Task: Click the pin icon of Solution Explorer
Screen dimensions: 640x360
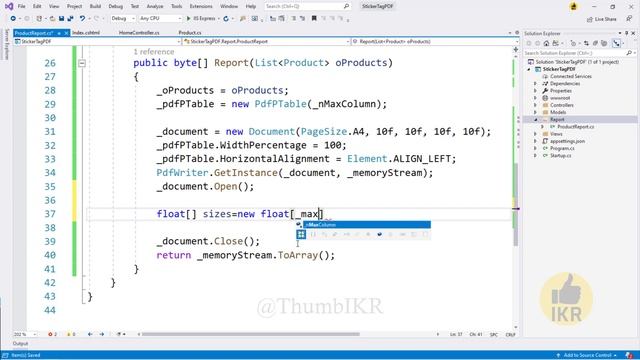Action: tap(627, 33)
